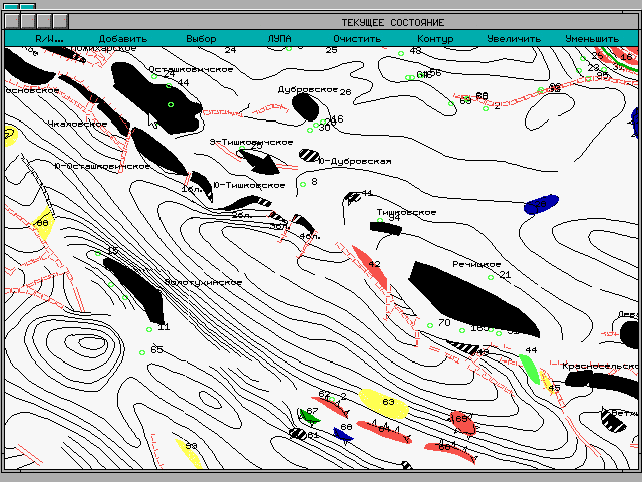The image size is (642, 482).
Task: Click Увеличить to zoom in
Action: tap(514, 39)
